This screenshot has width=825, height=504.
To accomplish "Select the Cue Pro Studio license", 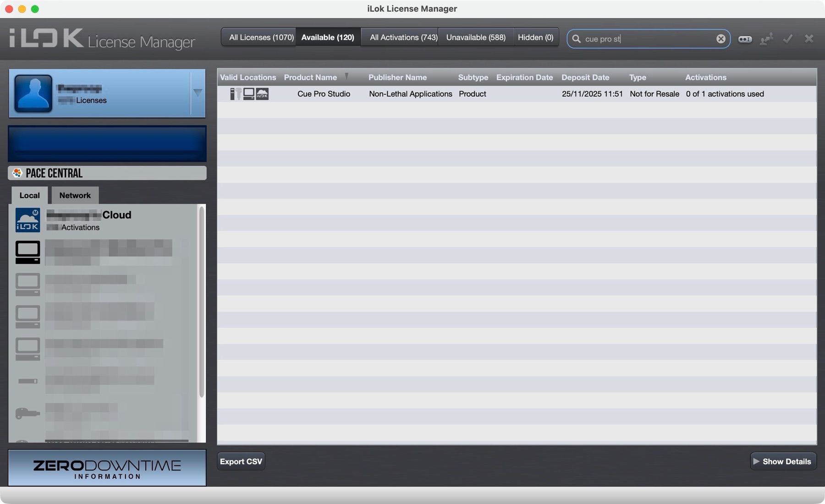I will [x=324, y=94].
